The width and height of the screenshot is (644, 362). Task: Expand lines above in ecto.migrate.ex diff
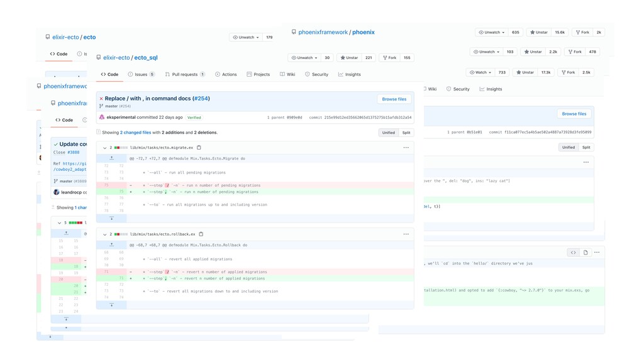(111, 158)
